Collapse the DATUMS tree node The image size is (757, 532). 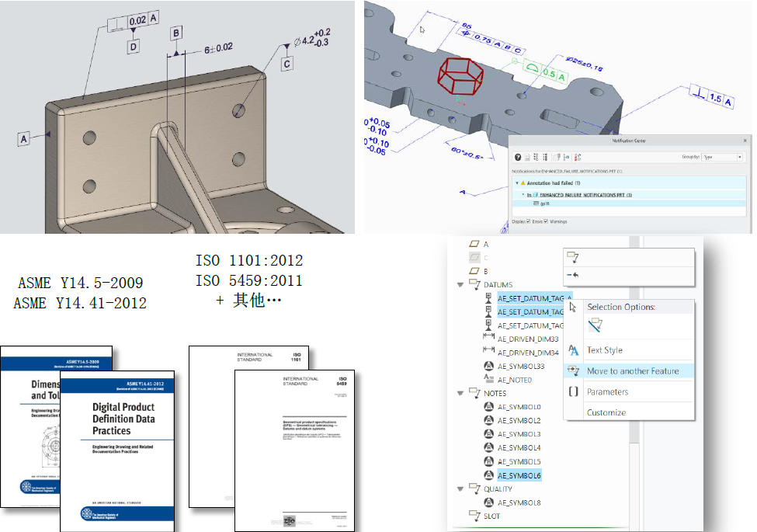(x=461, y=285)
